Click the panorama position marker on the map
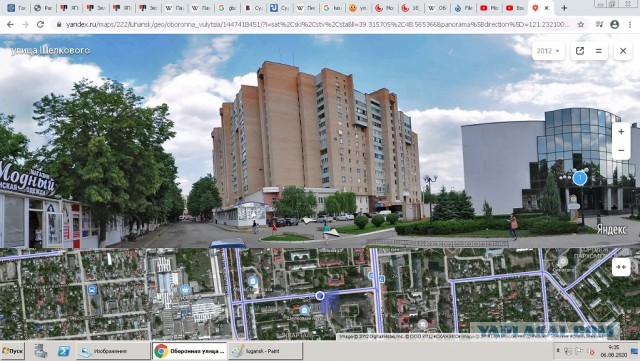The image size is (640, 361). click(320, 295)
